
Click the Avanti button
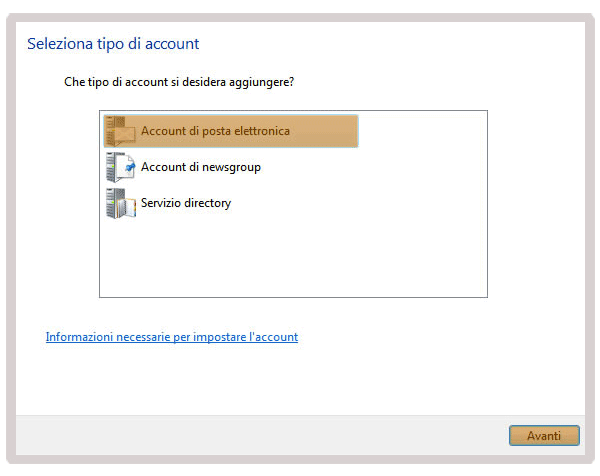point(544,435)
